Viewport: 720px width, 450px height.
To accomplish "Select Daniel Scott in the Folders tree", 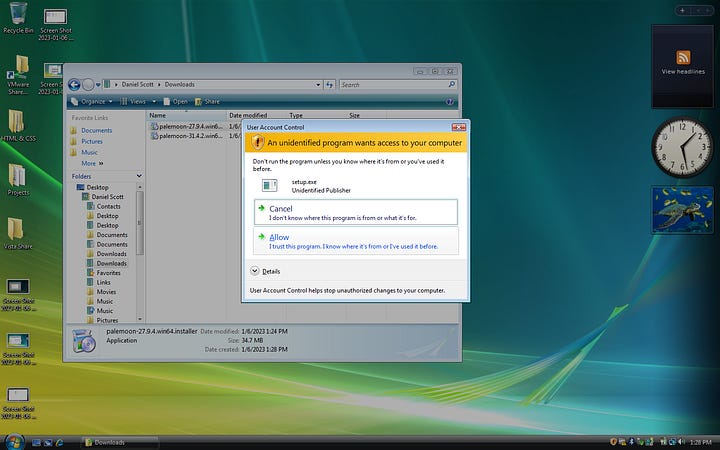I will point(107,197).
